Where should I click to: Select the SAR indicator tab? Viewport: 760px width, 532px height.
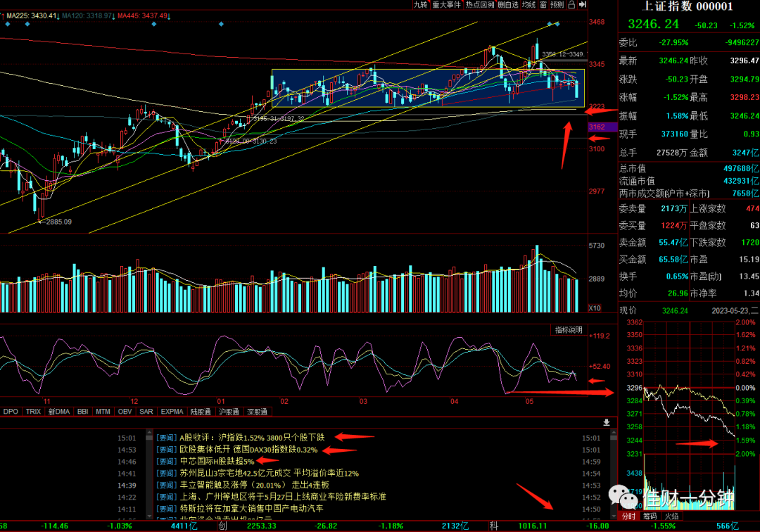pos(146,412)
